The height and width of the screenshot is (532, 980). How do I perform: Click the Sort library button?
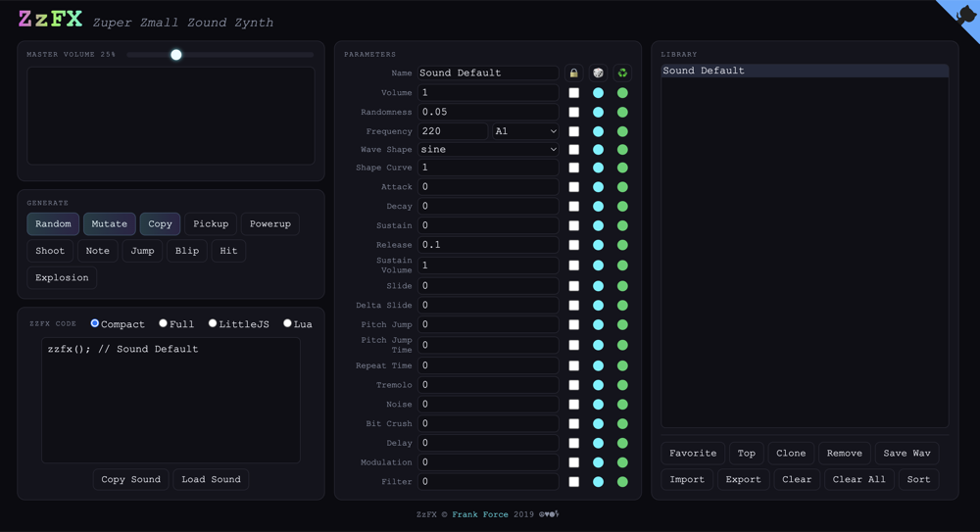919,479
